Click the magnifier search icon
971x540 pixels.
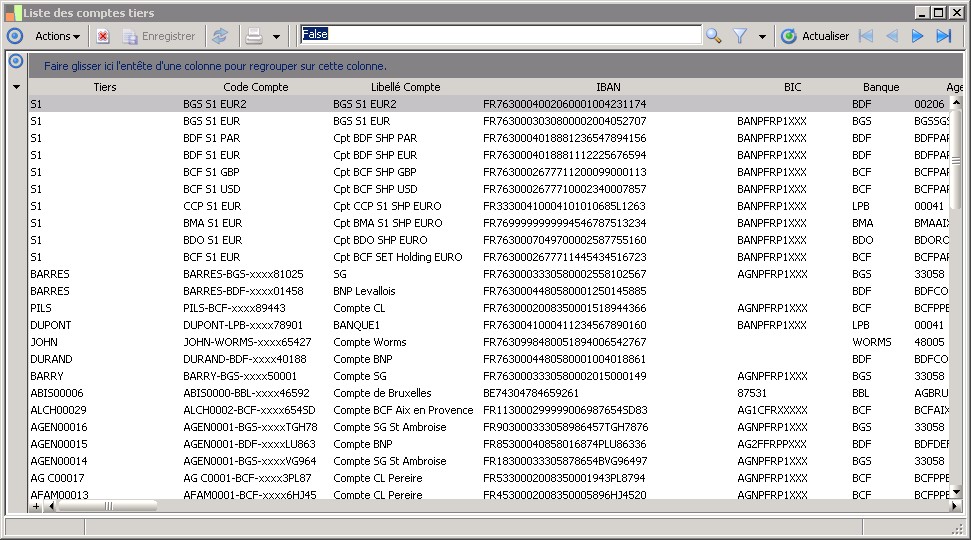713,36
